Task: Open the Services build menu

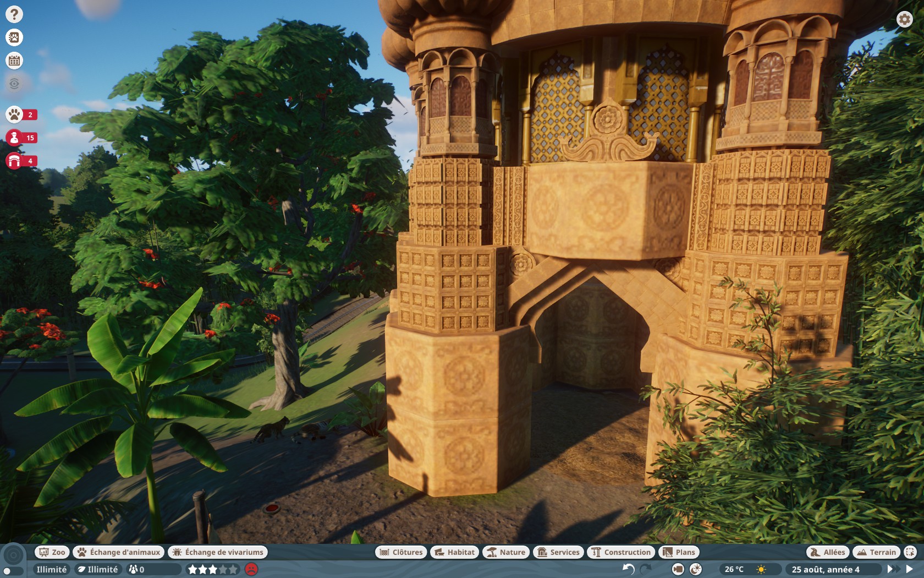Action: (558, 552)
